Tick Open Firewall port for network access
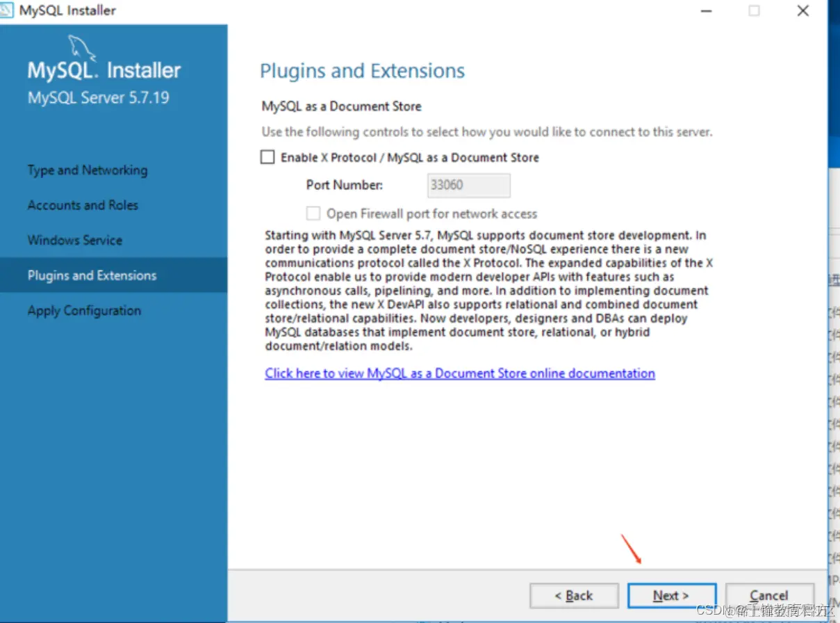840x623 pixels. tap(314, 213)
